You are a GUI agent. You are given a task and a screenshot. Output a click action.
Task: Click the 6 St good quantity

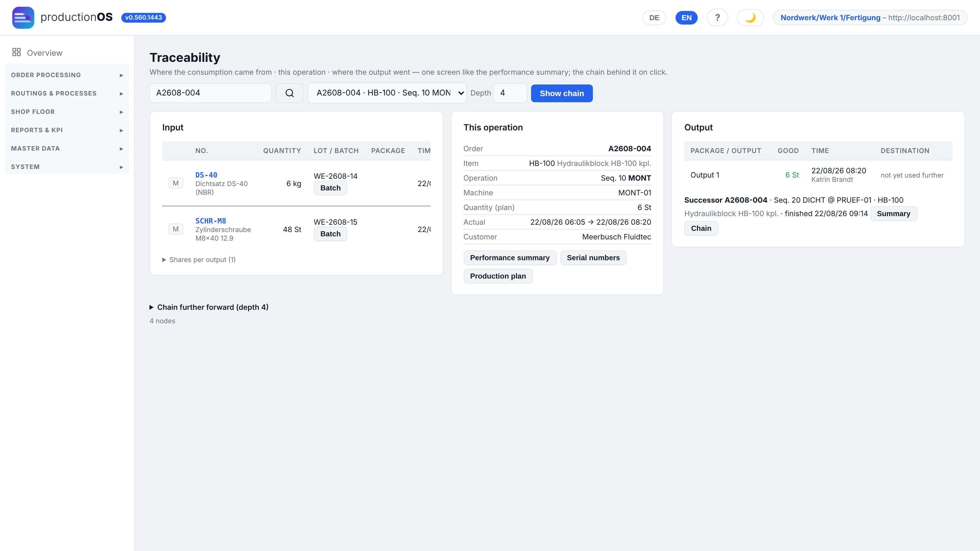click(792, 175)
